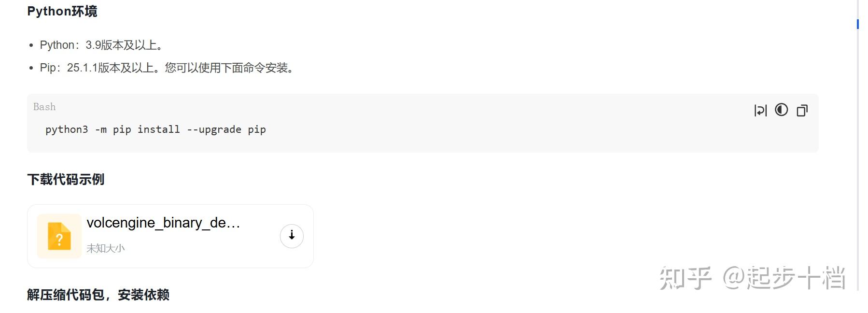Open the volcengine_binary_de… file name link

click(163, 223)
